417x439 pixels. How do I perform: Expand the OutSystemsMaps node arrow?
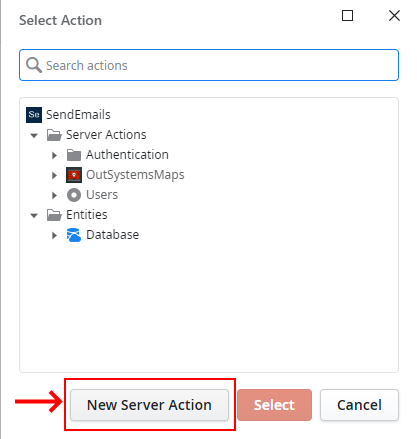coord(54,175)
